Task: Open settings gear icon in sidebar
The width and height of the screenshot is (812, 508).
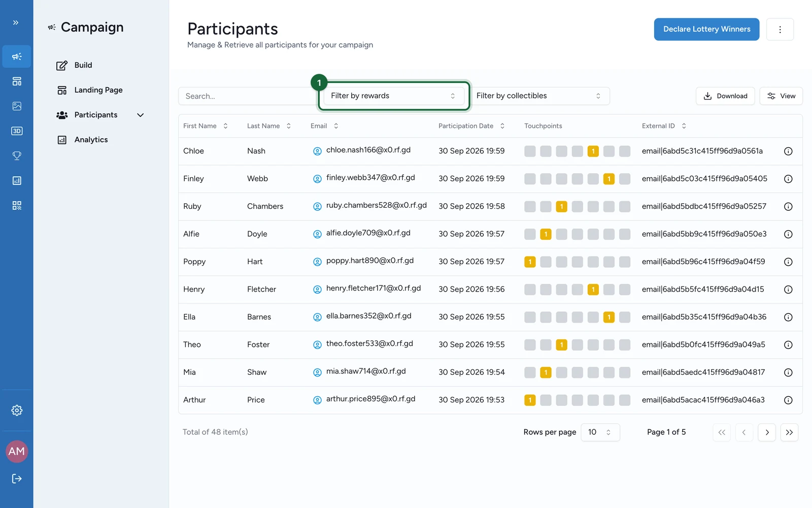Action: (x=17, y=410)
